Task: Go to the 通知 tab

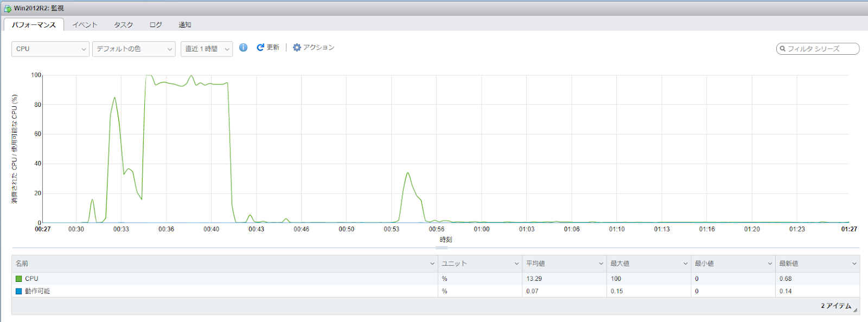Action: pos(185,25)
